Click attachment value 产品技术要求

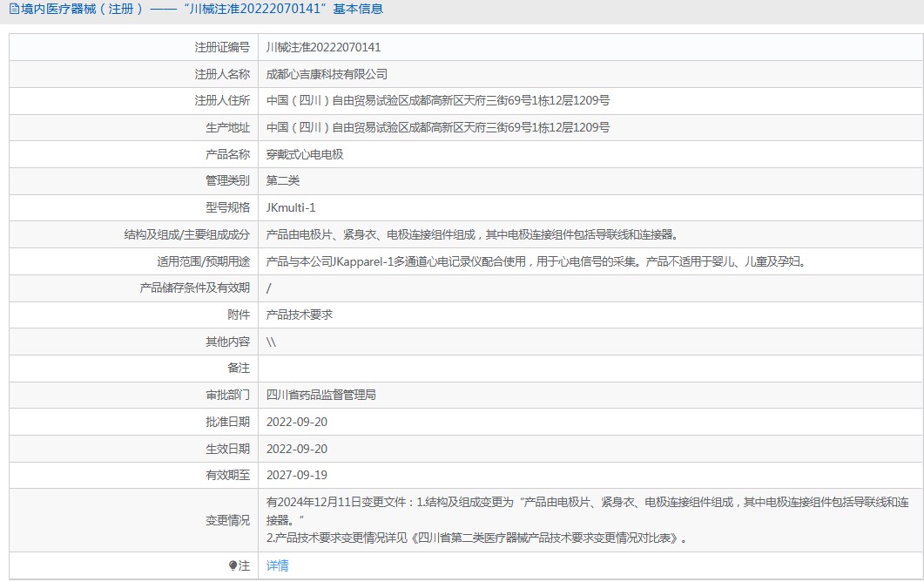pyautogui.click(x=300, y=315)
